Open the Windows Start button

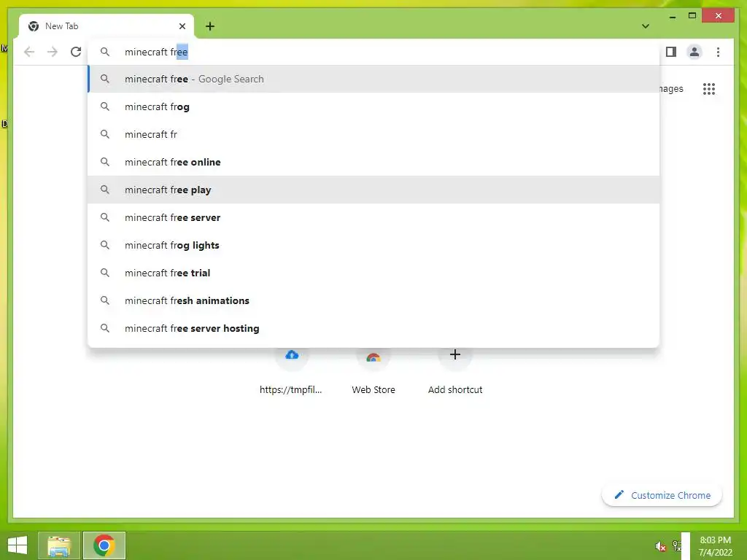[18, 545]
